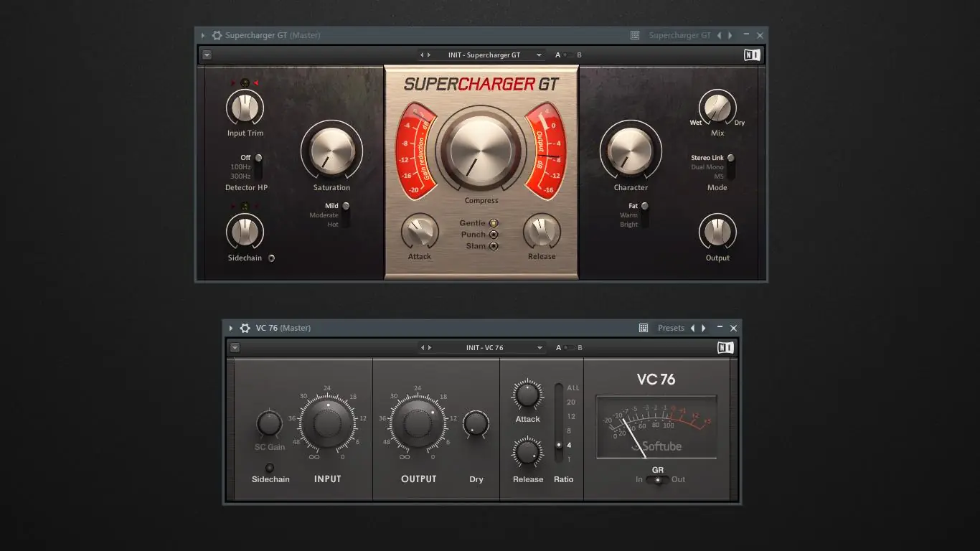Open Presets label in VC 76 title bar
Screen dimensions: 980x551
pyautogui.click(x=671, y=328)
